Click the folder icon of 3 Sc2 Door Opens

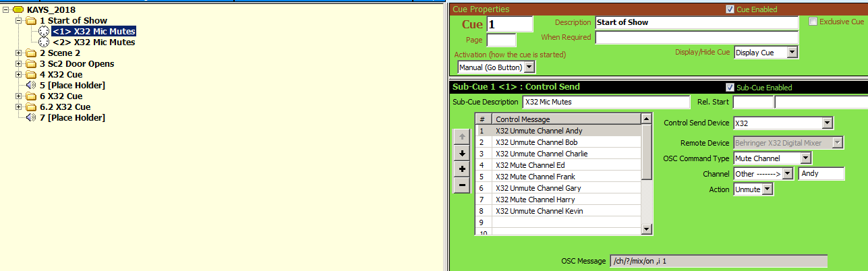click(31, 64)
